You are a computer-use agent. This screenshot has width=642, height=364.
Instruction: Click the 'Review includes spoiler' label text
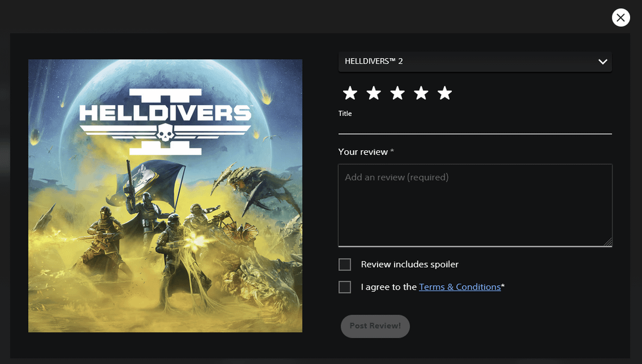410,264
